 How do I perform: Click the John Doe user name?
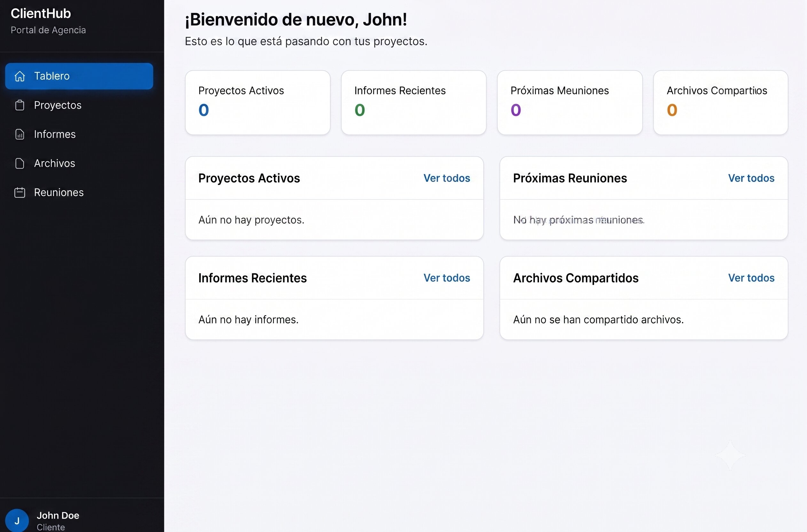[58, 516]
